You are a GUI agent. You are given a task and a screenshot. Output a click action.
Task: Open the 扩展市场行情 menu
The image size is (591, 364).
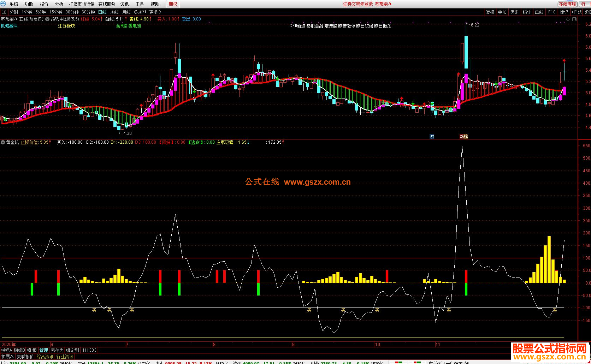pos(82,4)
